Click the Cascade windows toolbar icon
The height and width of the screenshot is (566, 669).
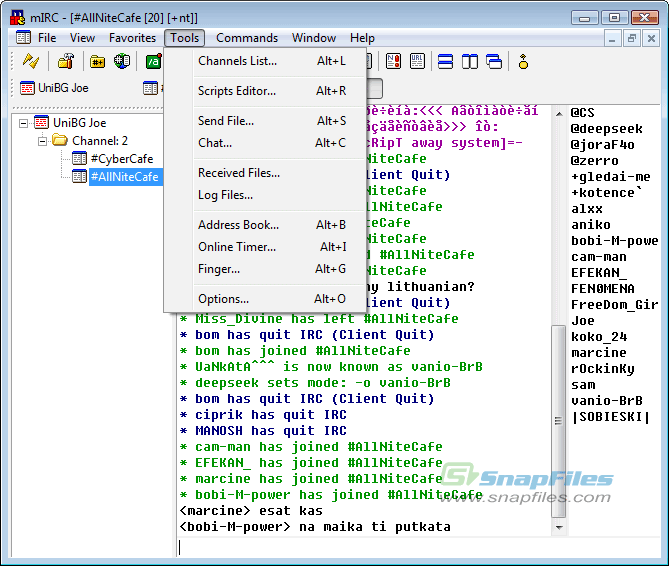click(x=494, y=62)
